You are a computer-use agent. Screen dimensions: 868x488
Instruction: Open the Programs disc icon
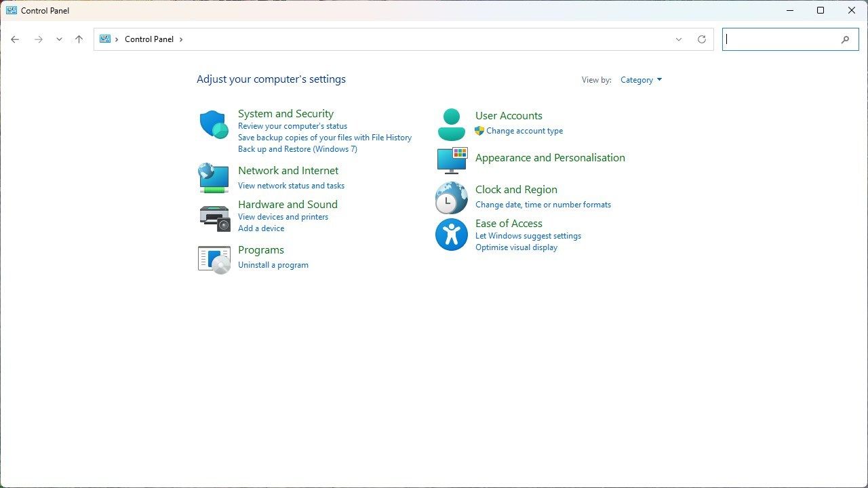214,260
